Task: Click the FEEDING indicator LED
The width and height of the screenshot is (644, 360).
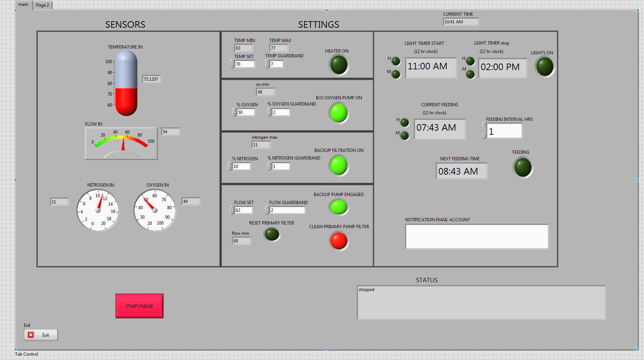Action: click(523, 167)
